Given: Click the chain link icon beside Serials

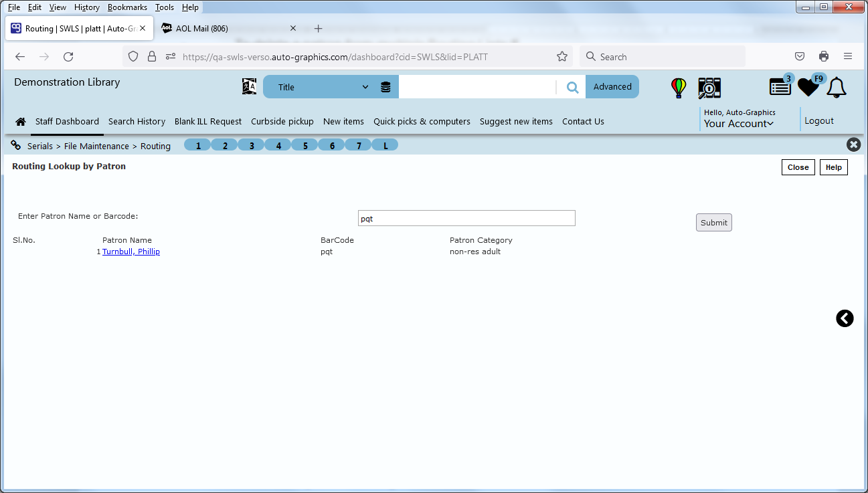Looking at the screenshot, I should click(x=16, y=145).
